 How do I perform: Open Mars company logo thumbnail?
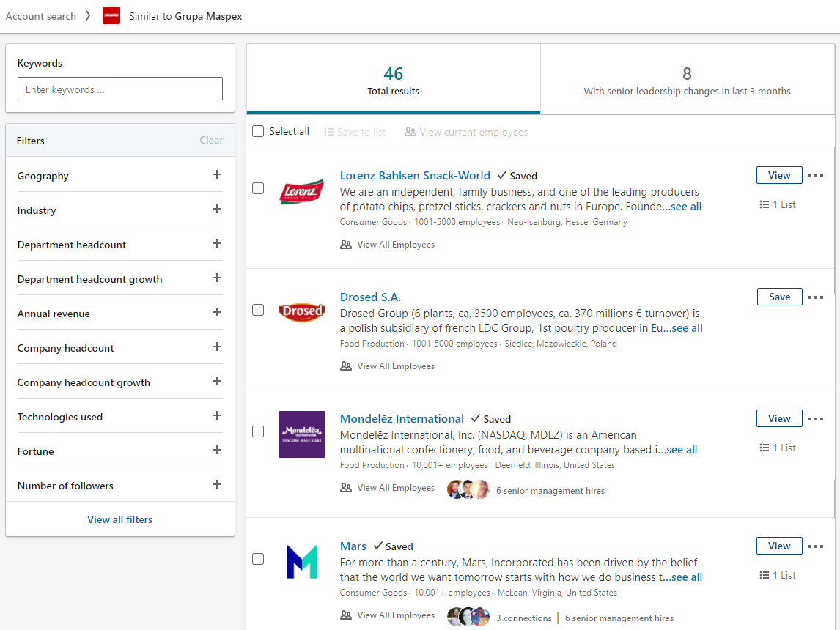click(301, 561)
